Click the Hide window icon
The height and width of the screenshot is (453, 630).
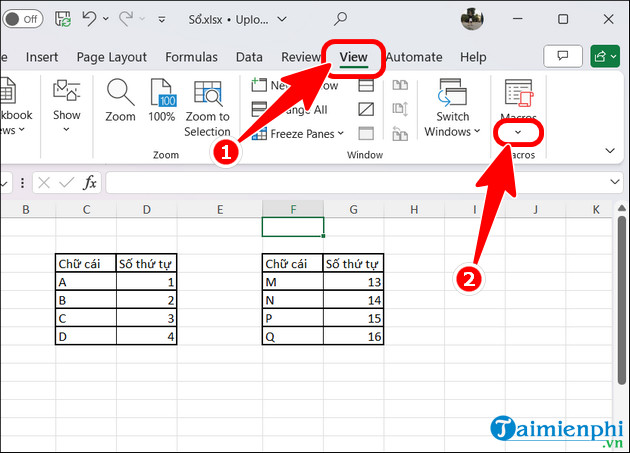click(x=366, y=109)
